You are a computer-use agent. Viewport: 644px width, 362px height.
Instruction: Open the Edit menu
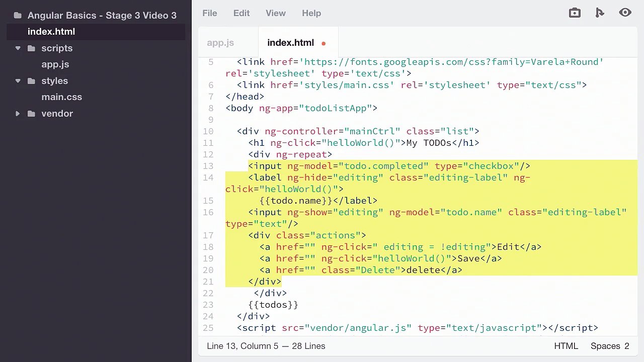pos(242,13)
